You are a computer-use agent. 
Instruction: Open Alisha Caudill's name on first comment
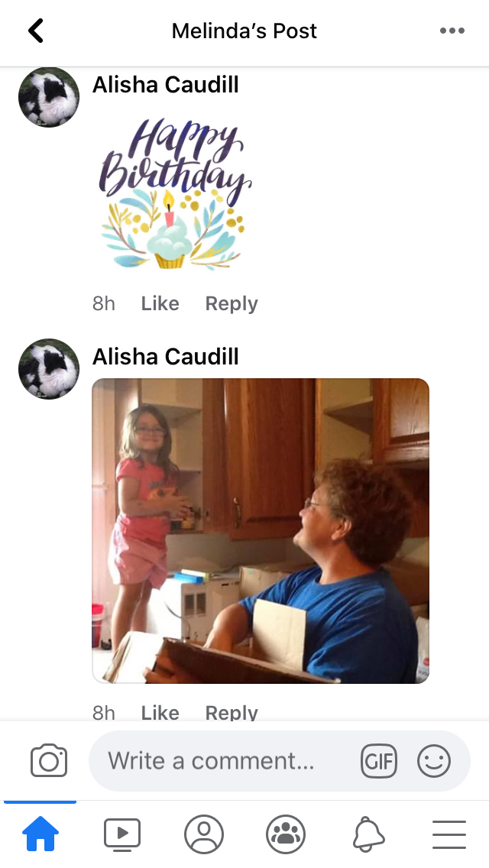tap(166, 85)
